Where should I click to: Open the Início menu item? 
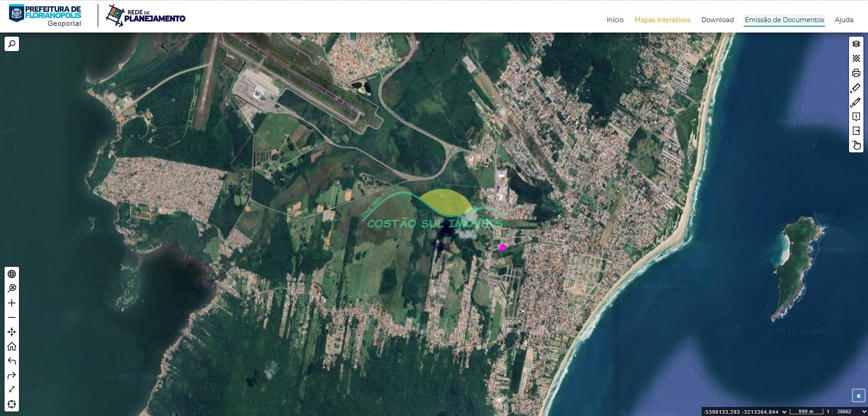pyautogui.click(x=615, y=20)
